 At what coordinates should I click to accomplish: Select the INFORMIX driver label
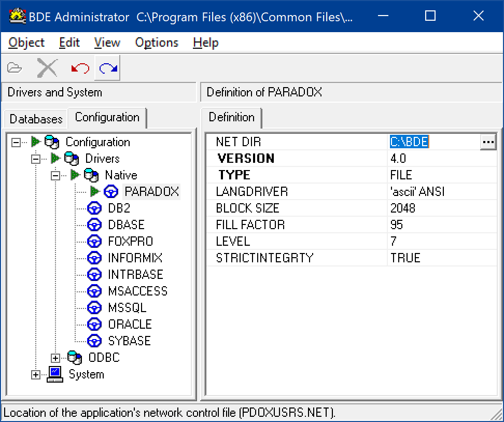(x=135, y=258)
